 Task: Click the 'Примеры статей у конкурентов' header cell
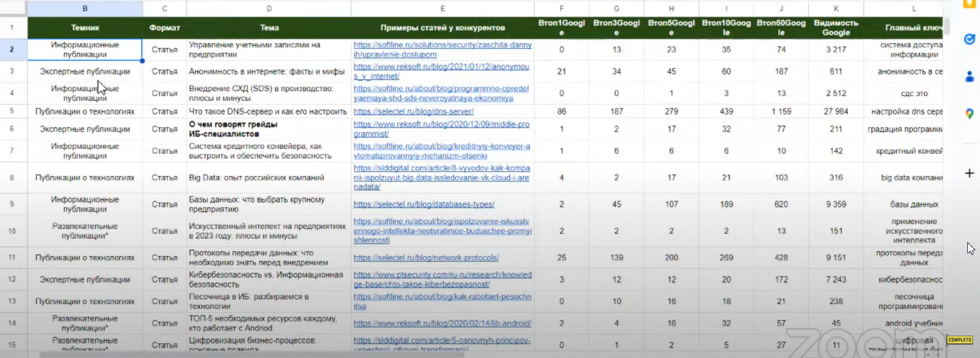click(443, 28)
